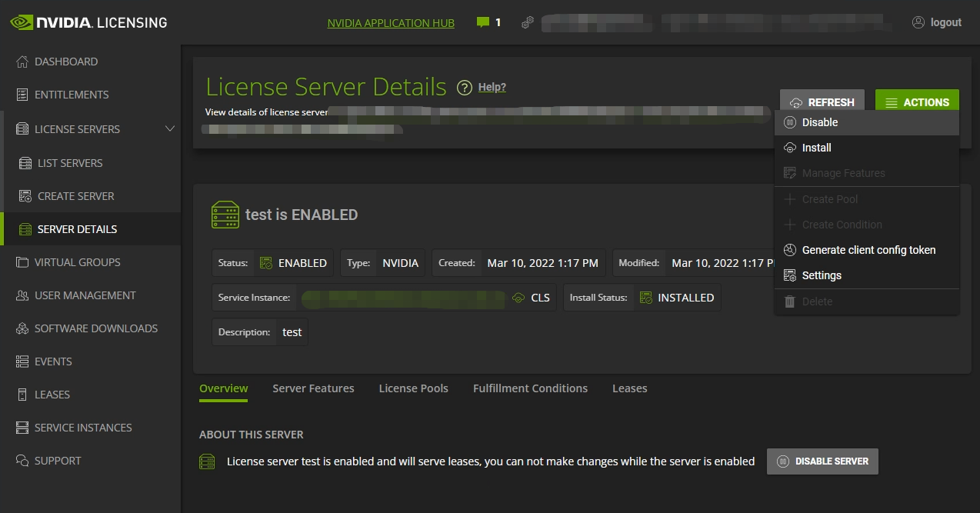Screen dimensions: 980x513
Task: Click the NVIDIA Licensing logo
Action: [x=88, y=22]
